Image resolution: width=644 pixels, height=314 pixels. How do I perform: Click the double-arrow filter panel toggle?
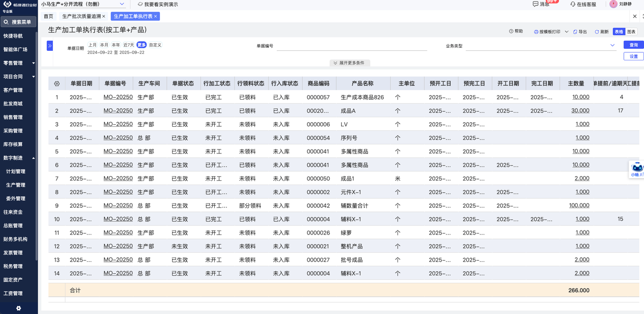(x=50, y=46)
